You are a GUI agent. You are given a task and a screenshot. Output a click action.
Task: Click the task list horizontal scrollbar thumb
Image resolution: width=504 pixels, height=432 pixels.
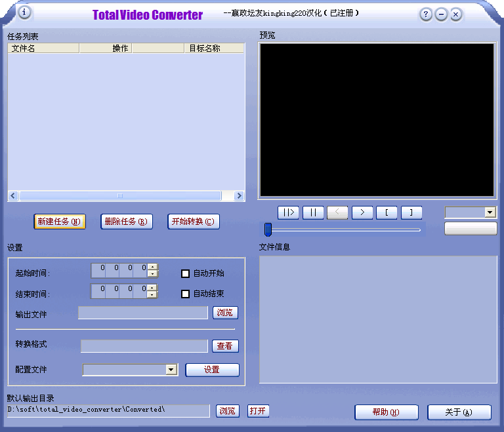tap(120, 195)
